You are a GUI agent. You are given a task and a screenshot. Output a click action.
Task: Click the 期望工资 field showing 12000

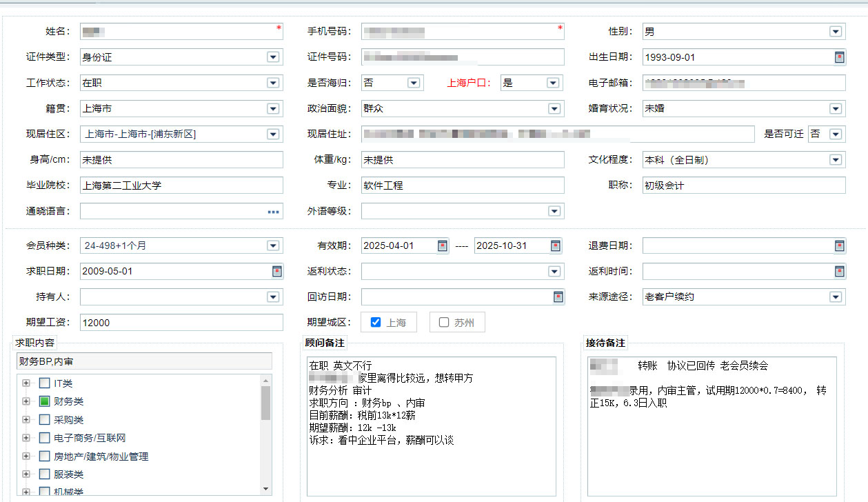point(181,322)
